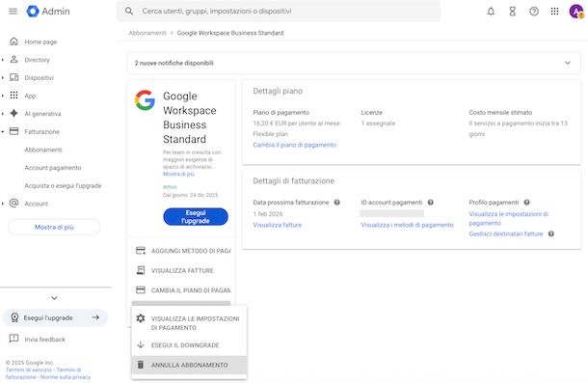
Task: Click Invia feedback
Action: (x=44, y=339)
